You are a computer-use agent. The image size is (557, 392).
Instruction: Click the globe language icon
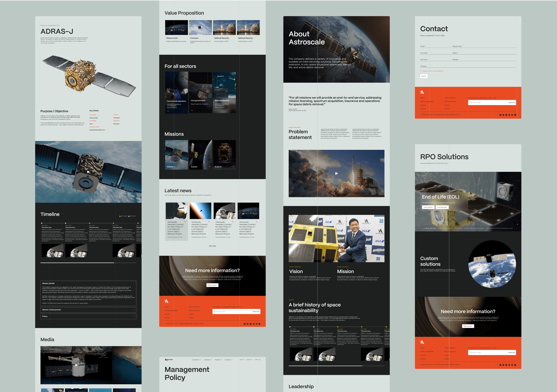click(248, 360)
